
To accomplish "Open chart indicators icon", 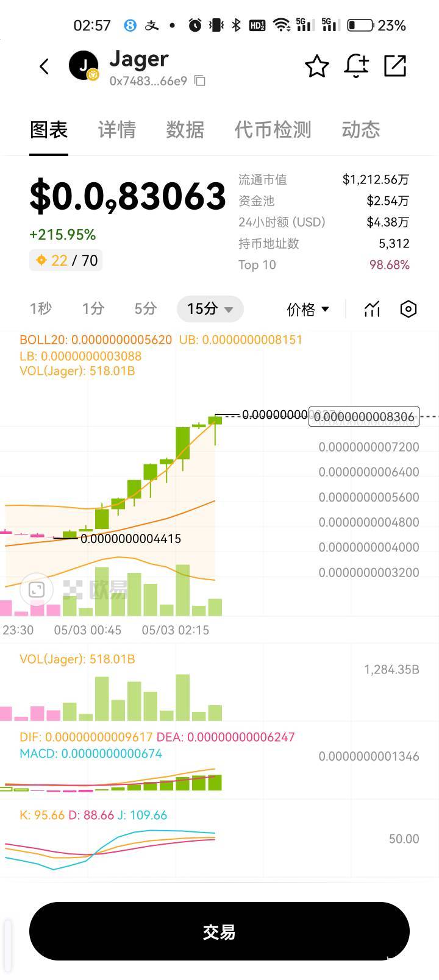I will pos(372,309).
